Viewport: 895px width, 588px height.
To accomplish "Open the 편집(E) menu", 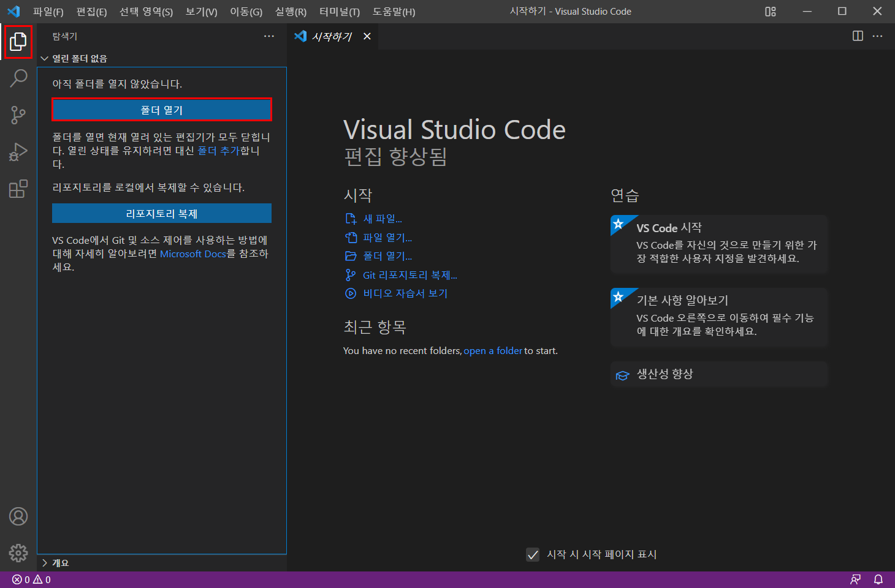I will point(91,12).
